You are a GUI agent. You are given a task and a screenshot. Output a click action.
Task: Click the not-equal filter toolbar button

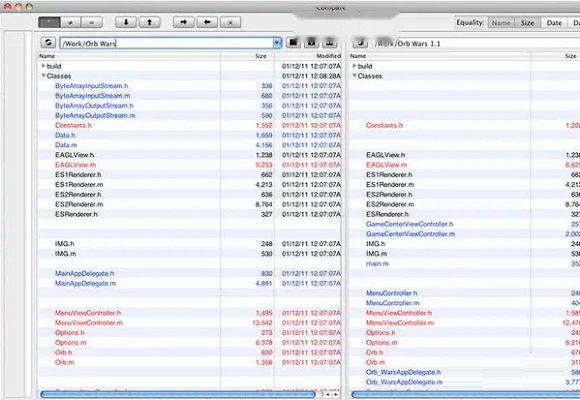[x=70, y=22]
